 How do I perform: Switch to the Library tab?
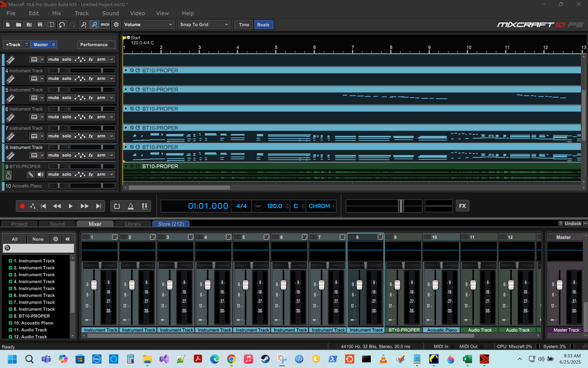click(133, 224)
